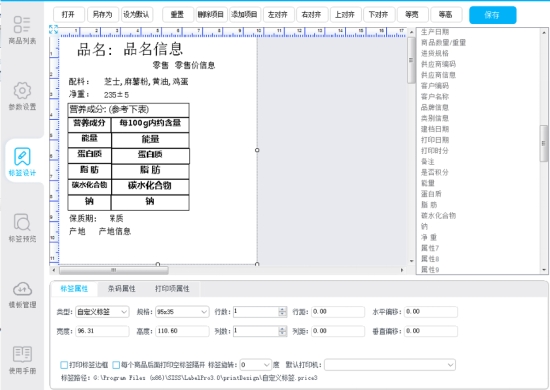Image resolution: width=550 pixels, height=390 pixels.
Task: Click the field list scrollbar thumb
Action: (544, 143)
